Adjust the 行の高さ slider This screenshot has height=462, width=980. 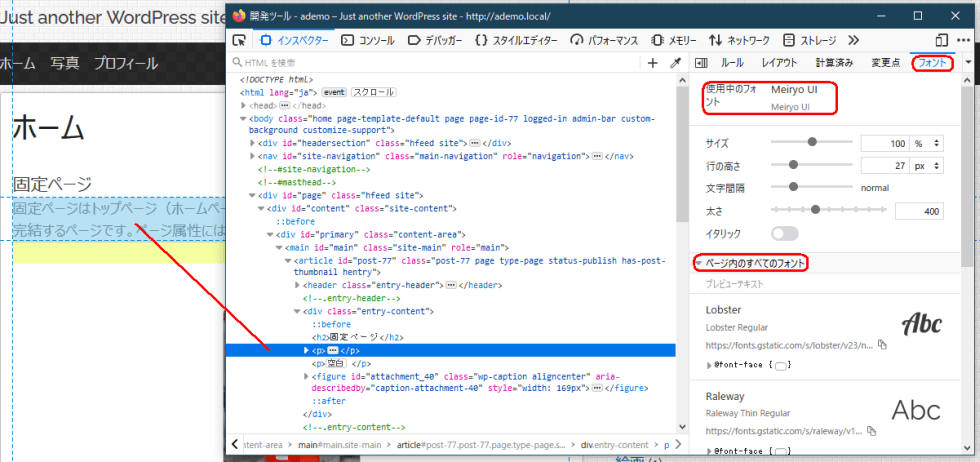[x=812, y=165]
